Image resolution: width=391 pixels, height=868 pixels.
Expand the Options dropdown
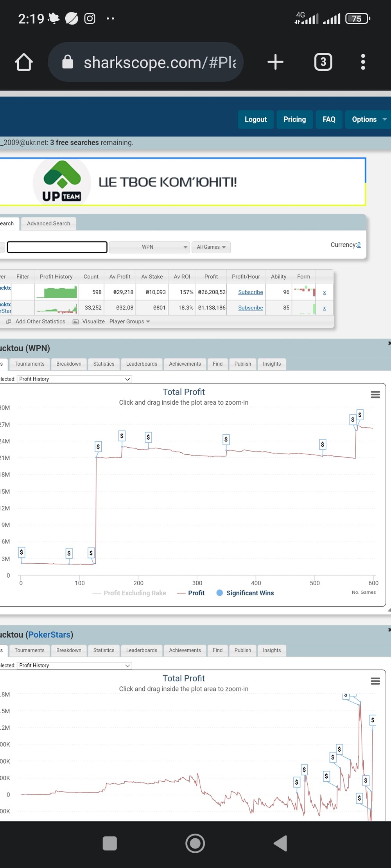(368, 119)
